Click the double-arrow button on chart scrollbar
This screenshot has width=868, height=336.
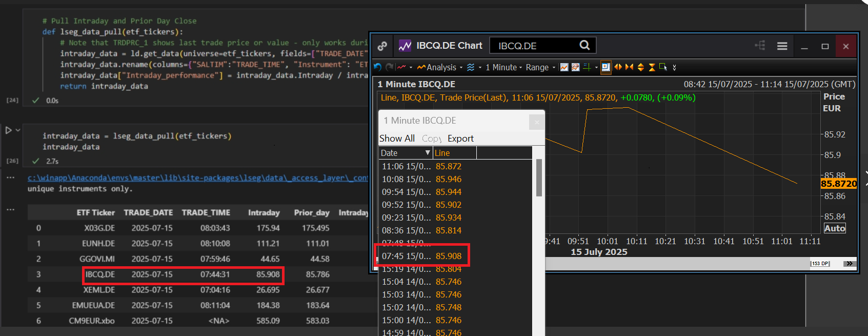click(850, 263)
